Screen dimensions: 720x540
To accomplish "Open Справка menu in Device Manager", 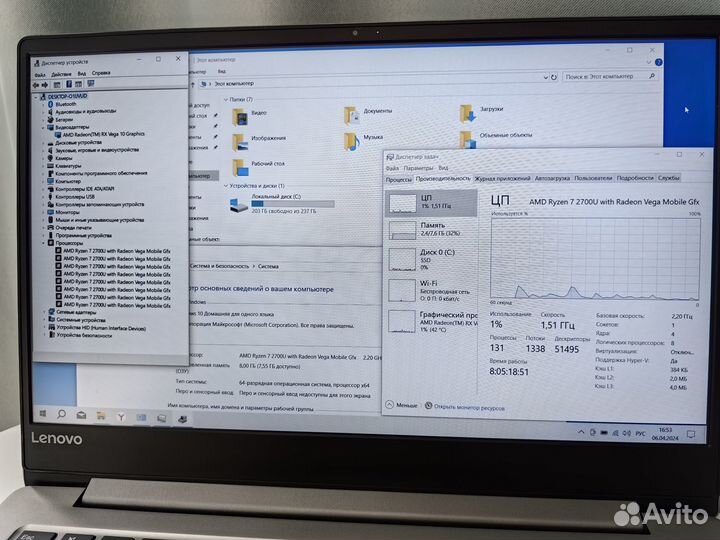I will click(101, 73).
